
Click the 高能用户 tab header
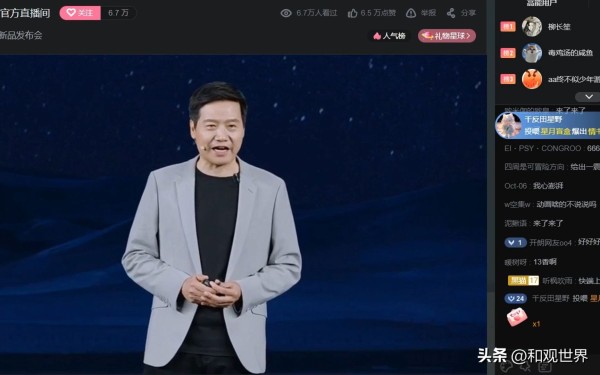(x=542, y=3)
